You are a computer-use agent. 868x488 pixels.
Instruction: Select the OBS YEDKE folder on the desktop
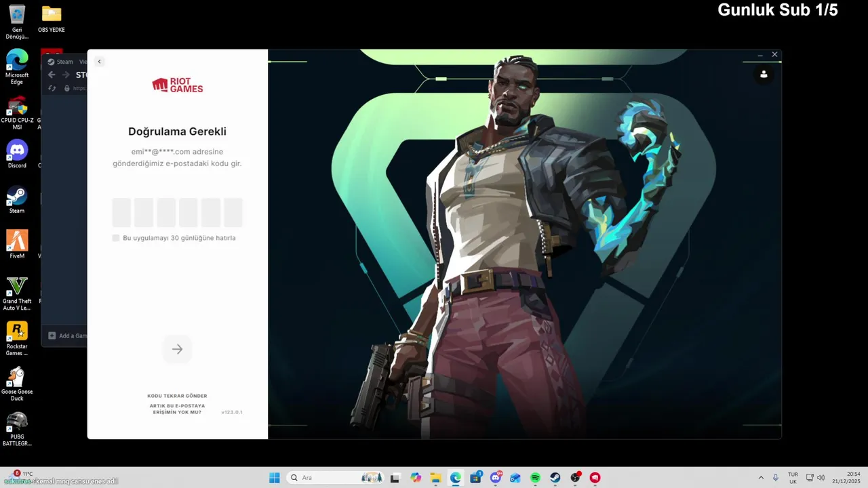pyautogui.click(x=52, y=19)
